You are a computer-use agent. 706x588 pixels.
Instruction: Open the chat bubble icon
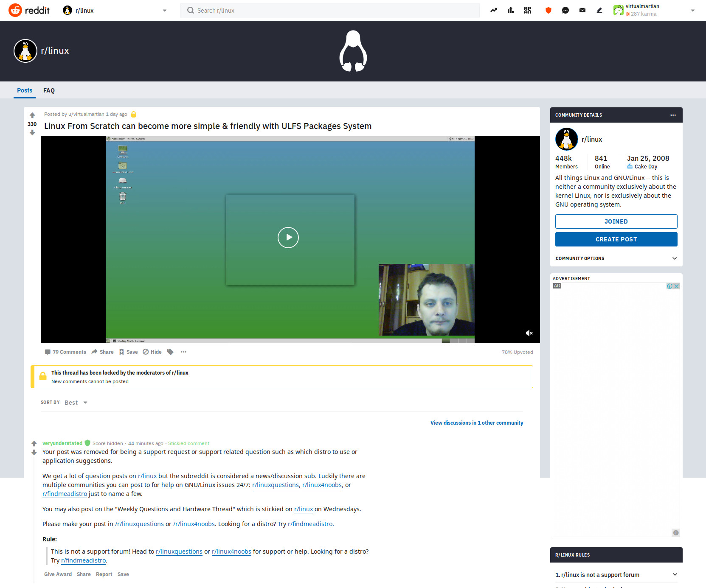(565, 10)
